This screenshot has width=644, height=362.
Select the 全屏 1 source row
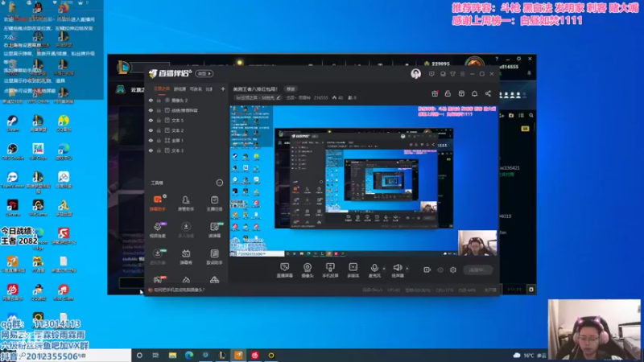[x=187, y=140]
